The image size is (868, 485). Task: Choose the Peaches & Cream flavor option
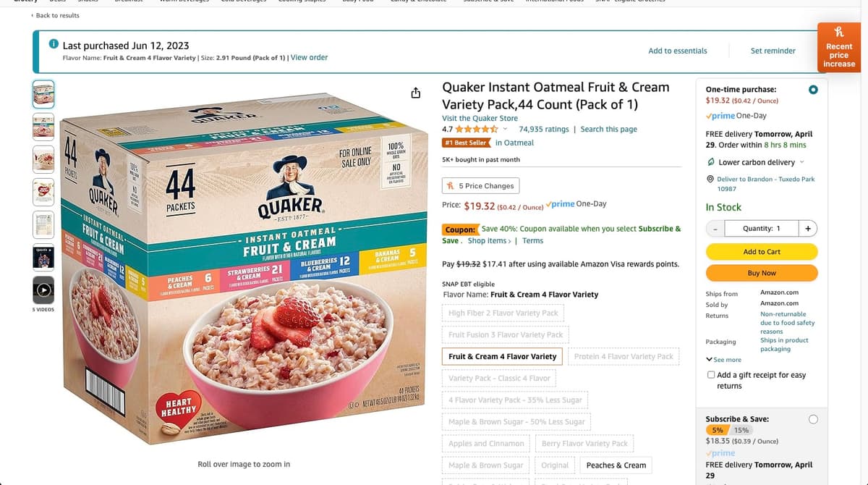[x=616, y=465]
